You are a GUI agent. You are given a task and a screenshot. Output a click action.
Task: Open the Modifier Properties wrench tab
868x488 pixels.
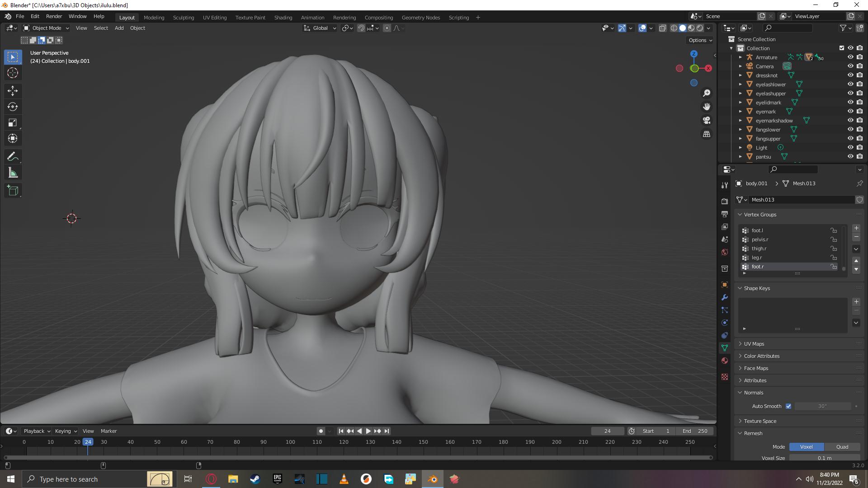click(724, 297)
